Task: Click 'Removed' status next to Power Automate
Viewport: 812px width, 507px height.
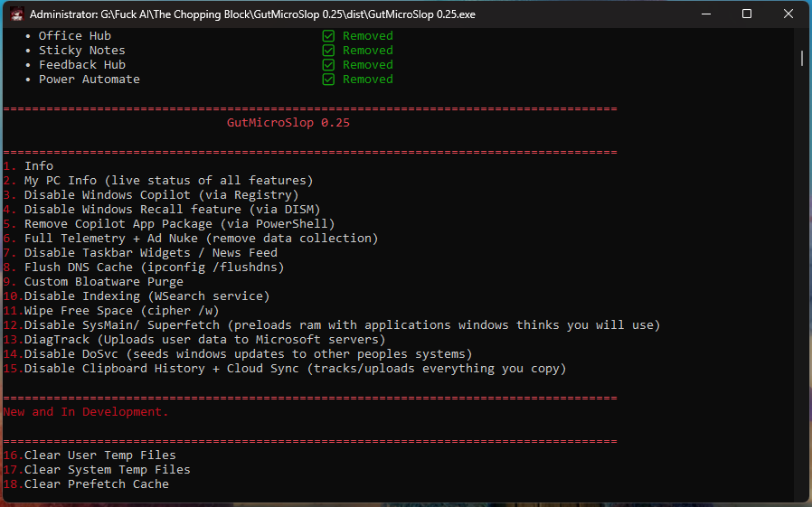Action: pyautogui.click(x=368, y=80)
